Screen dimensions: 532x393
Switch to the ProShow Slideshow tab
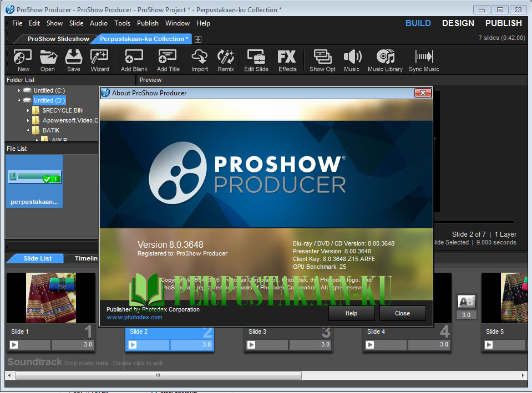(58, 39)
